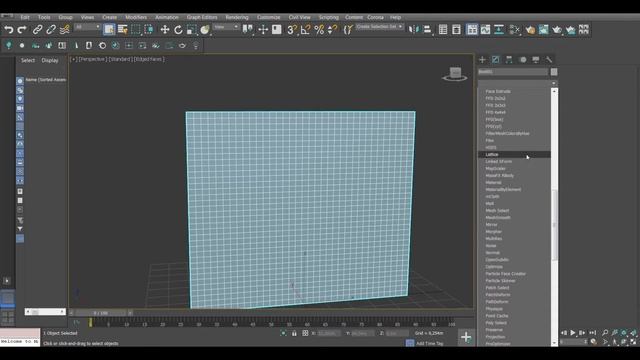
Task: Click the Mirror tool icon
Action: point(413,29)
